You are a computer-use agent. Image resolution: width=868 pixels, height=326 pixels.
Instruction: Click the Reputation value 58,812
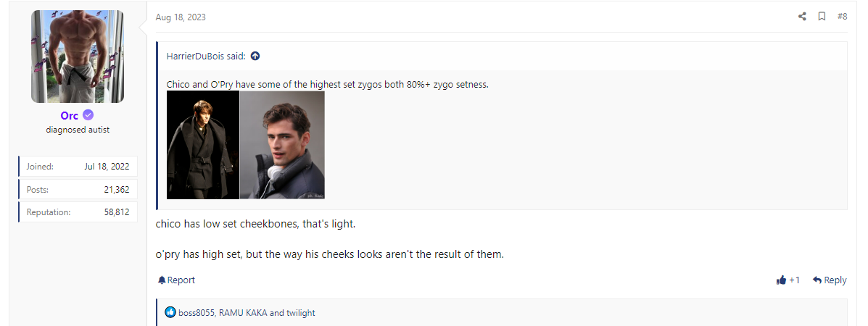(117, 212)
